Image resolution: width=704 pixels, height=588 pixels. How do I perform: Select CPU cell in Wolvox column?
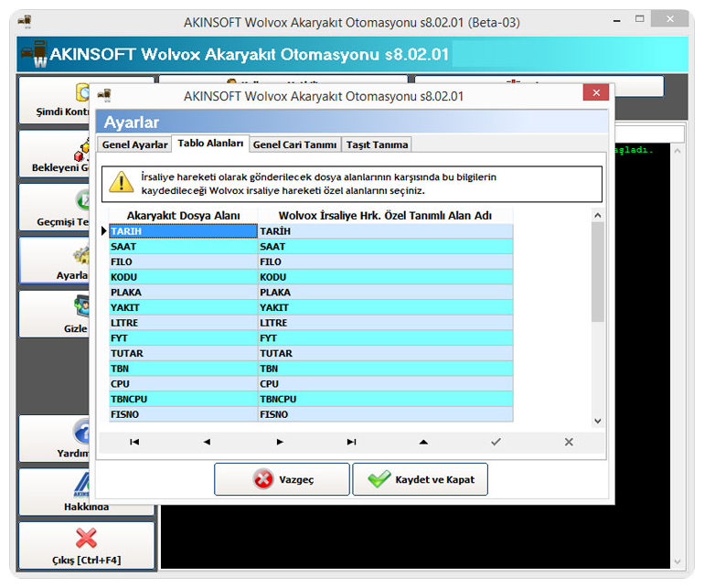click(386, 383)
